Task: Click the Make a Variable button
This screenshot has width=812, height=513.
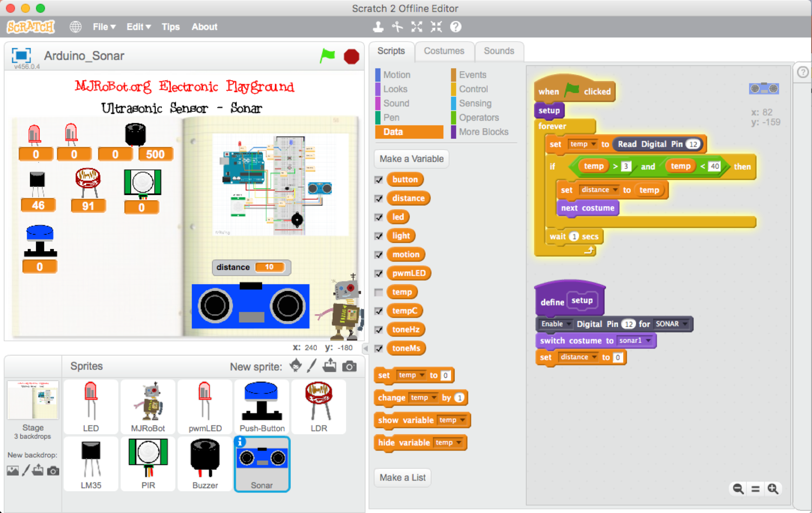Action: tap(411, 159)
